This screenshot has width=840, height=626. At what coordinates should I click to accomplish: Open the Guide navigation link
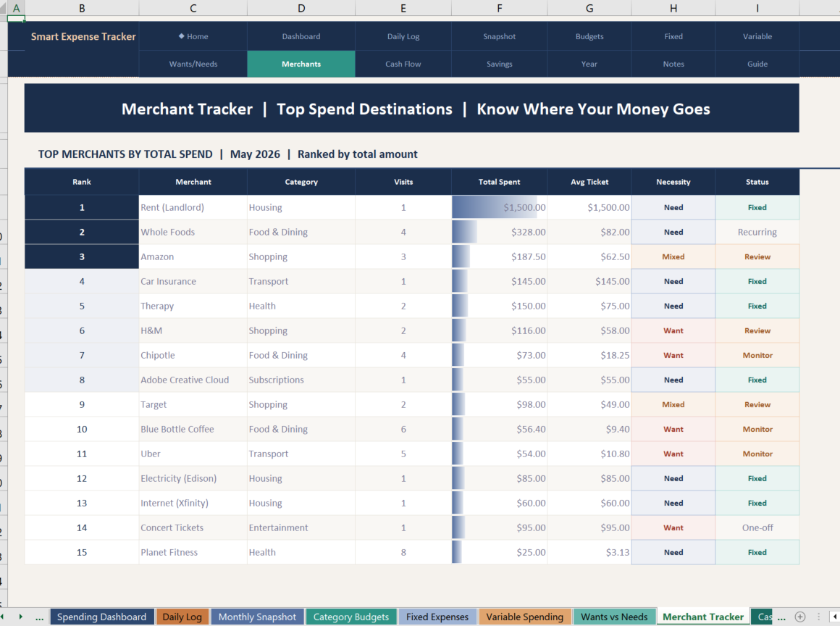(757, 64)
